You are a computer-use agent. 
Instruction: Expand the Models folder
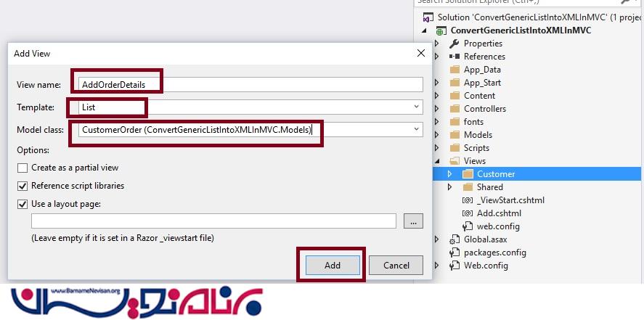point(436,135)
